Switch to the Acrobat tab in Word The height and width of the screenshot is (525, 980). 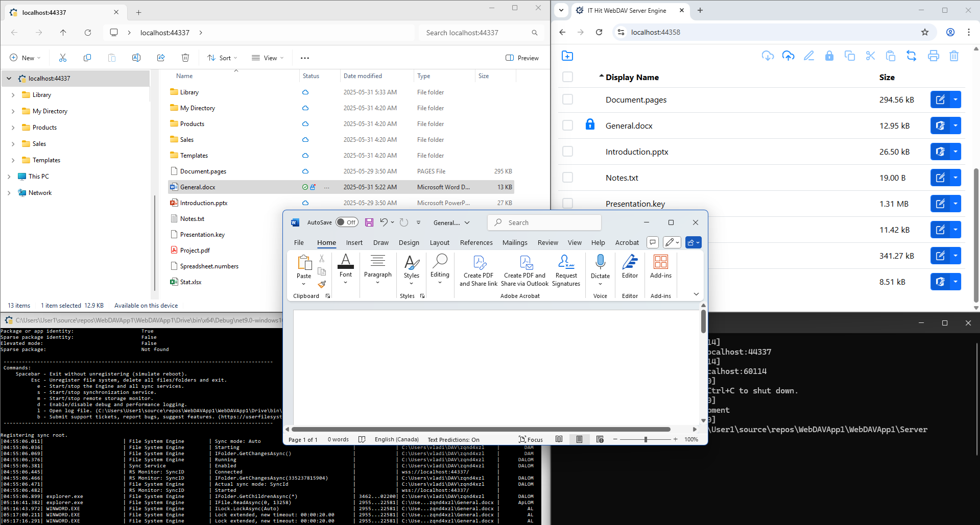pyautogui.click(x=627, y=243)
